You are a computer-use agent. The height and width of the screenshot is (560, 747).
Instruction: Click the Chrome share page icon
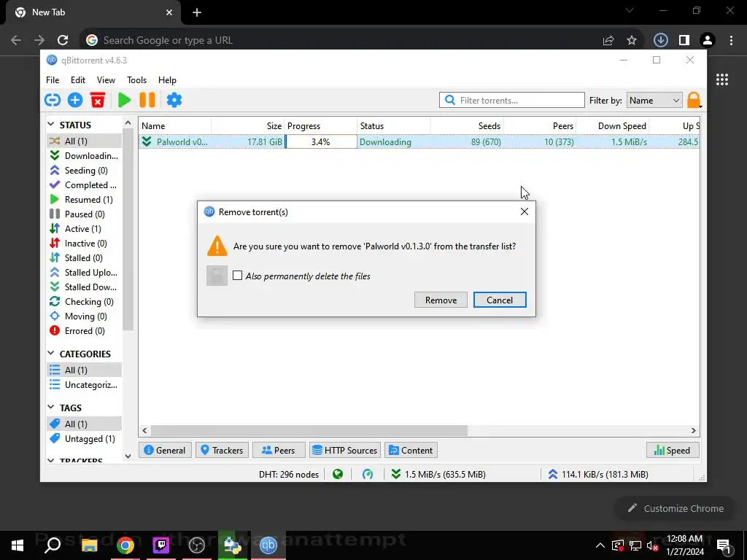(x=608, y=41)
